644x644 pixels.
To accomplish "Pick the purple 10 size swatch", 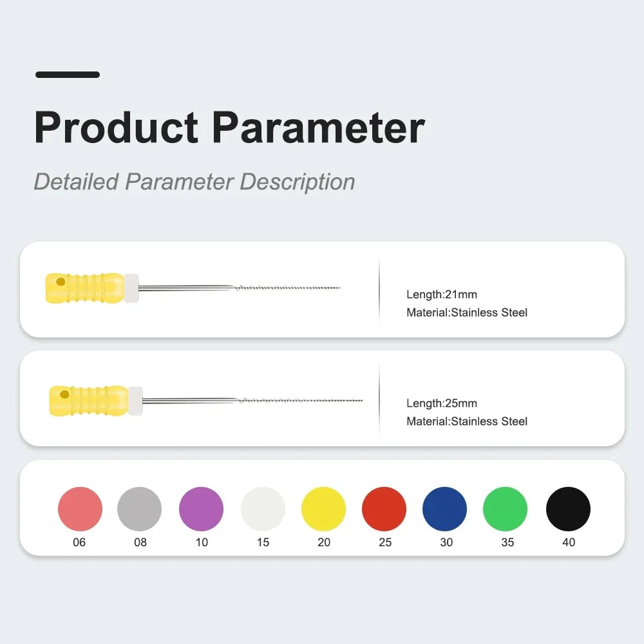I will (x=201, y=509).
